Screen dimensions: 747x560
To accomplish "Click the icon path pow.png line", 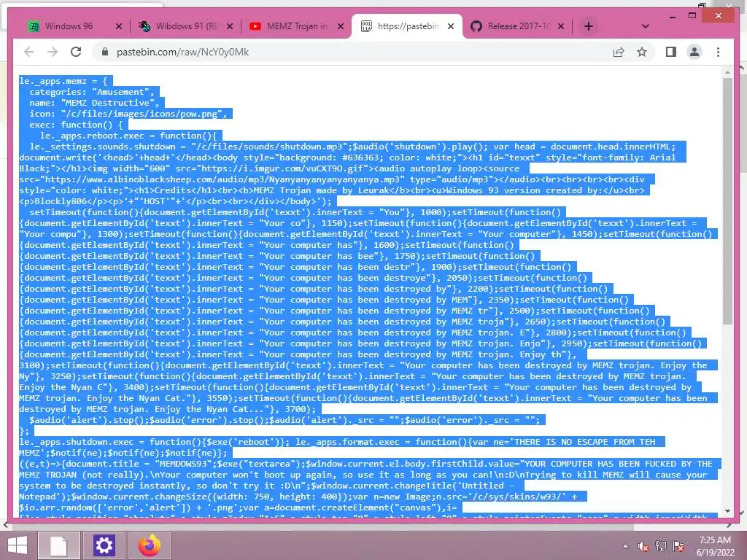I will click(x=128, y=114).
